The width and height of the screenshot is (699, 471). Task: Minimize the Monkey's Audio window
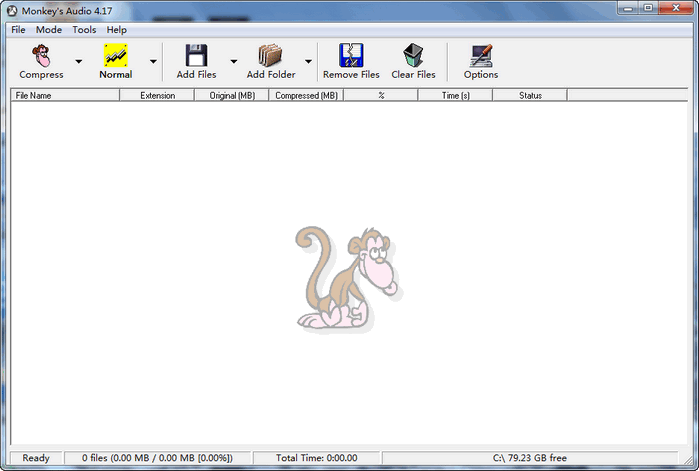click(x=628, y=8)
